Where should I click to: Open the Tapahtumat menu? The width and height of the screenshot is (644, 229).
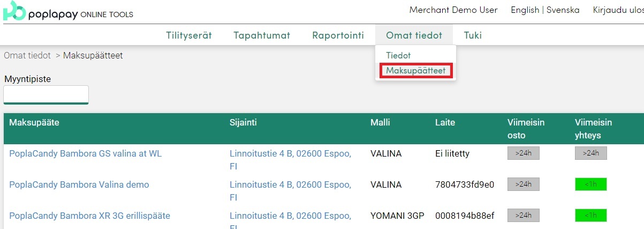pos(262,35)
